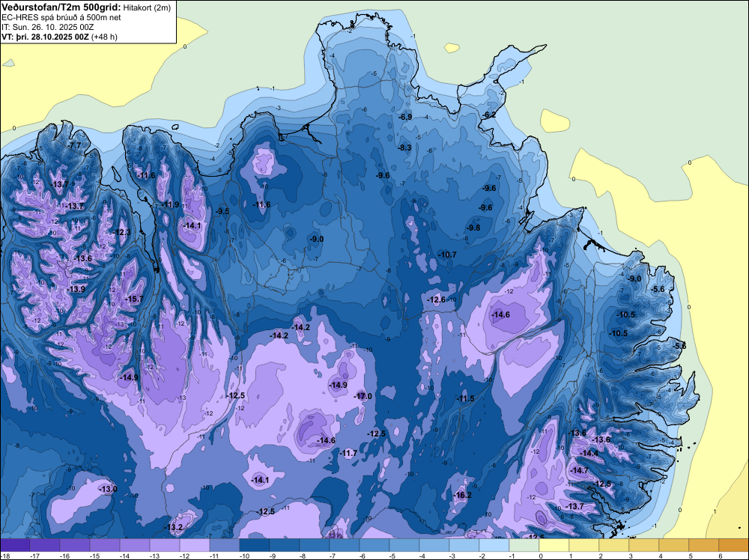The width and height of the screenshot is (749, 560).
Task: Click the 'Hitakort (2m)' subtitle text
Action: (147, 7)
